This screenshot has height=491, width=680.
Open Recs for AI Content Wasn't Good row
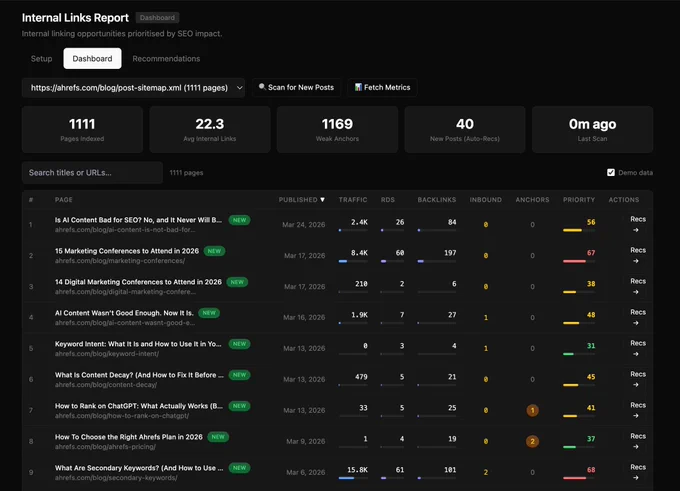pyautogui.click(x=638, y=317)
